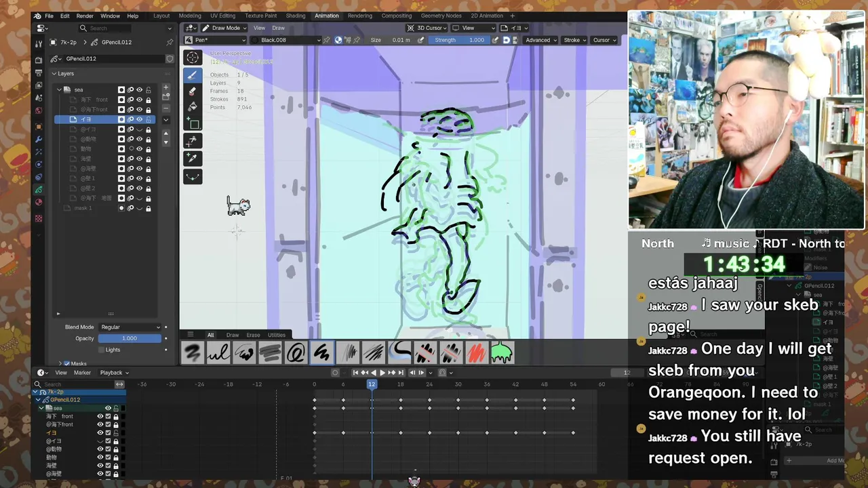Toggle mask icon on the mask 1 layer
The image size is (868, 488).
pyautogui.click(x=121, y=208)
